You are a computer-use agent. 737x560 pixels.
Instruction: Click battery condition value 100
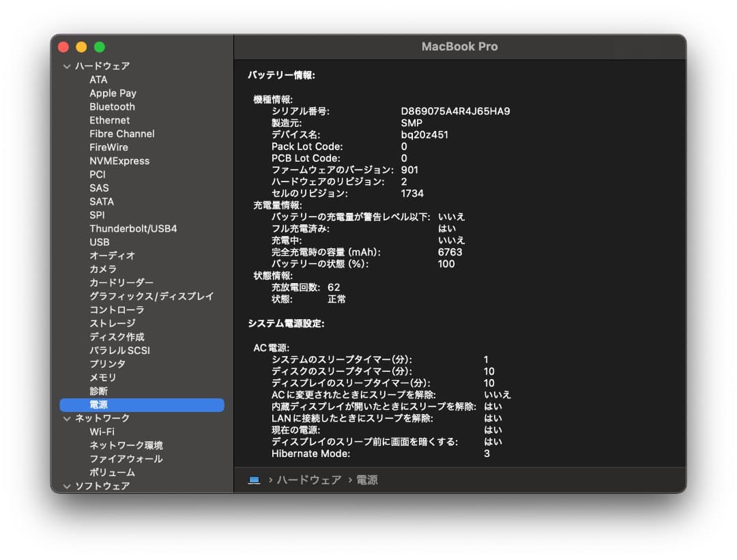(446, 264)
